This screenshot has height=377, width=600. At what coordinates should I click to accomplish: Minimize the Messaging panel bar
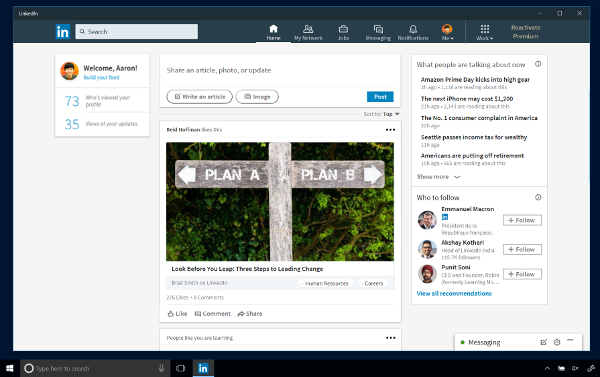[x=570, y=340]
